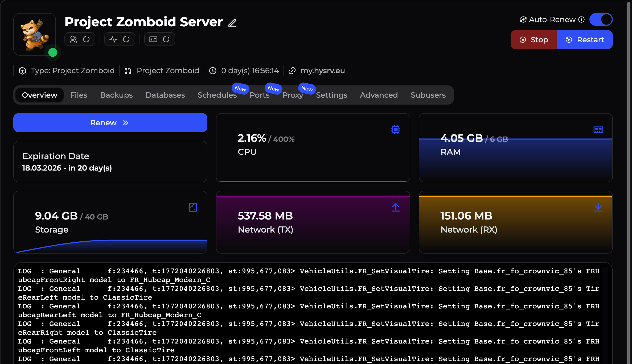Open the my.hysrv.eu link
The image size is (632, 364).
[323, 71]
